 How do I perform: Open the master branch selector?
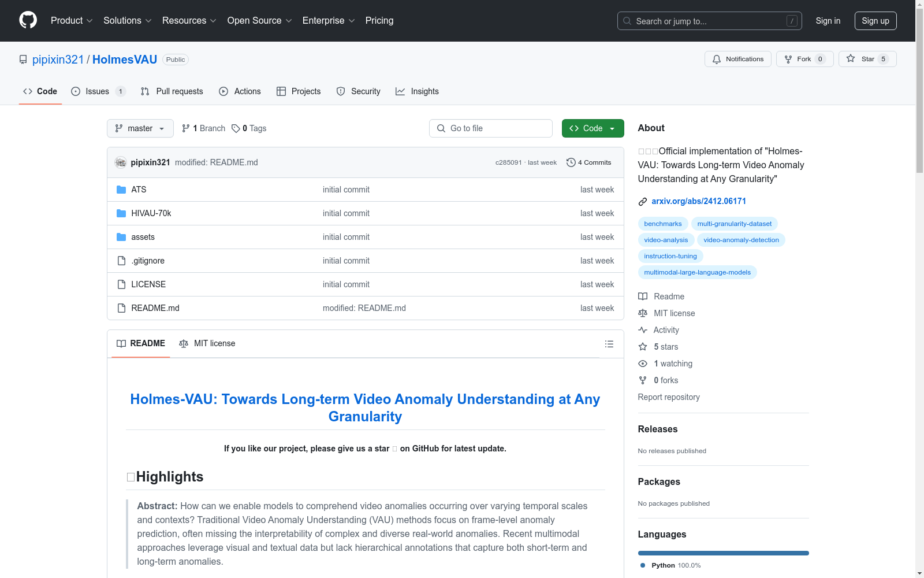140,128
